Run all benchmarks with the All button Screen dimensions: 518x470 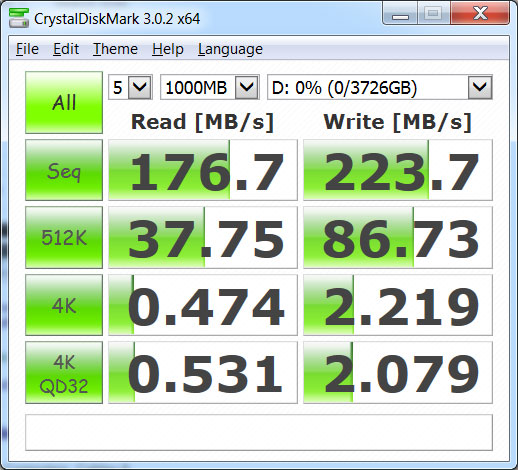coord(64,102)
